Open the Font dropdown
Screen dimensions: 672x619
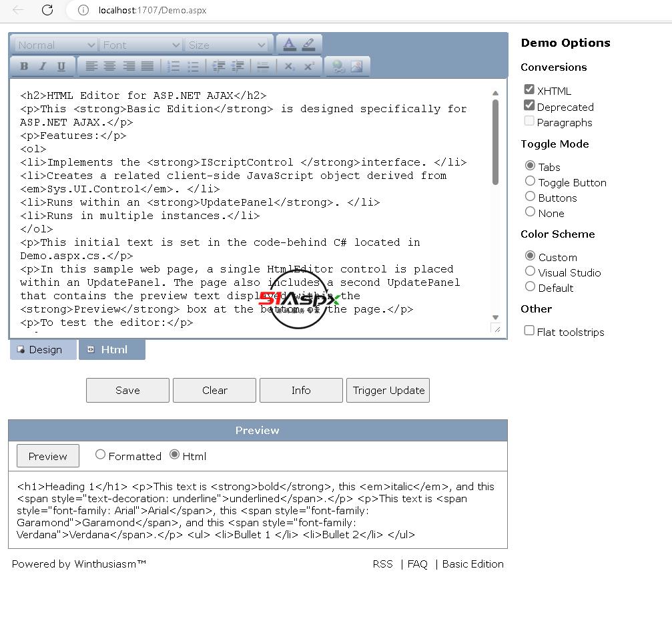pos(141,45)
